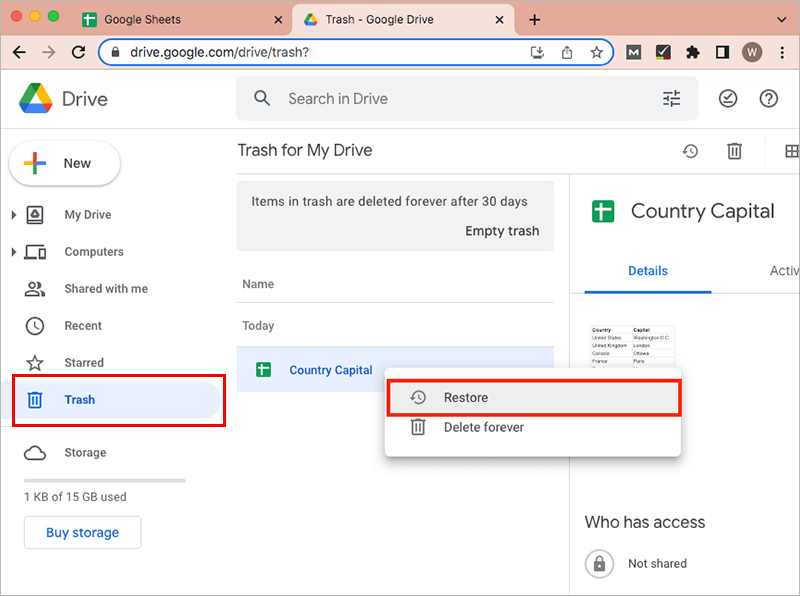
Task: Click the My Drive sidebar icon
Action: point(35,215)
